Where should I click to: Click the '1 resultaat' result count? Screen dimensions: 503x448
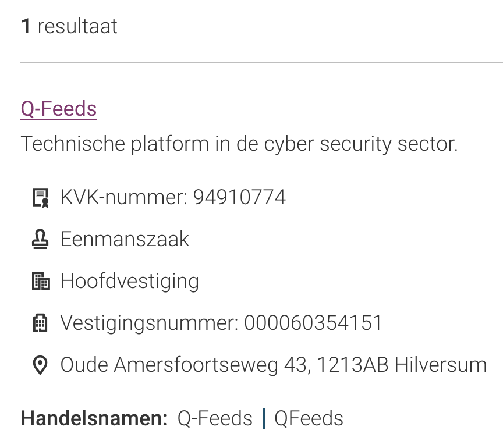point(69,26)
